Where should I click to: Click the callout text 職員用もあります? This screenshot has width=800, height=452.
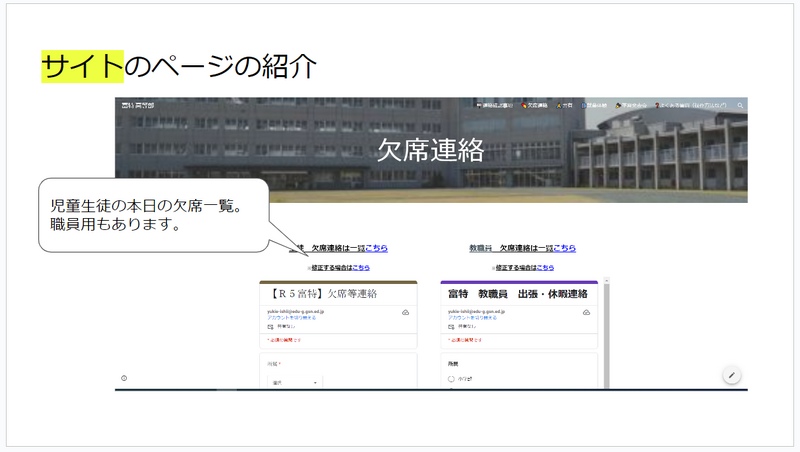115,224
